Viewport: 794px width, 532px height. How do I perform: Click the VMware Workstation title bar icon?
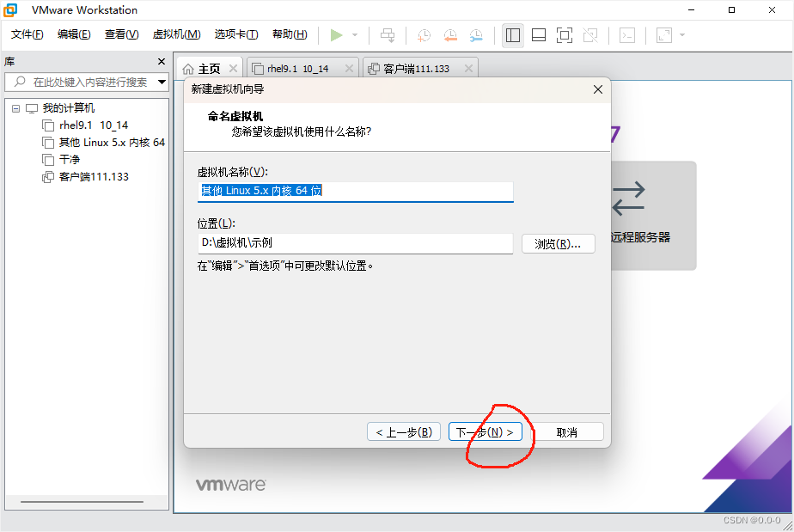[10, 9]
